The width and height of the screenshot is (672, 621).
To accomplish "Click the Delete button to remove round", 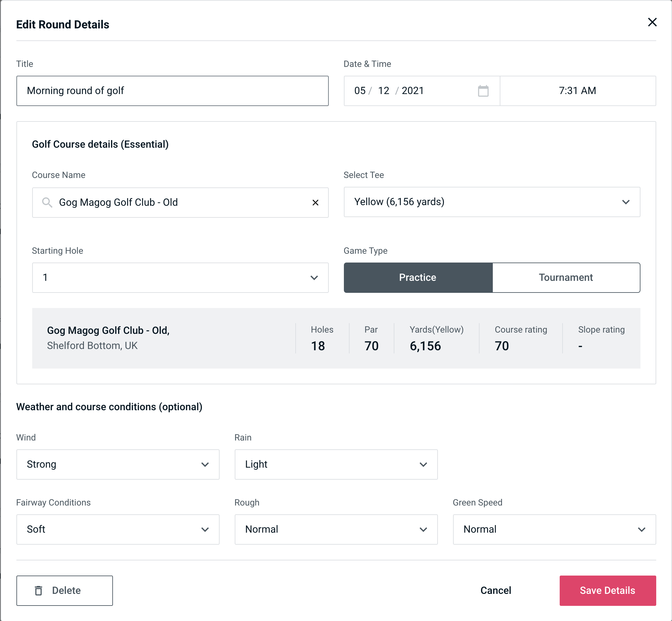I will tap(64, 590).
